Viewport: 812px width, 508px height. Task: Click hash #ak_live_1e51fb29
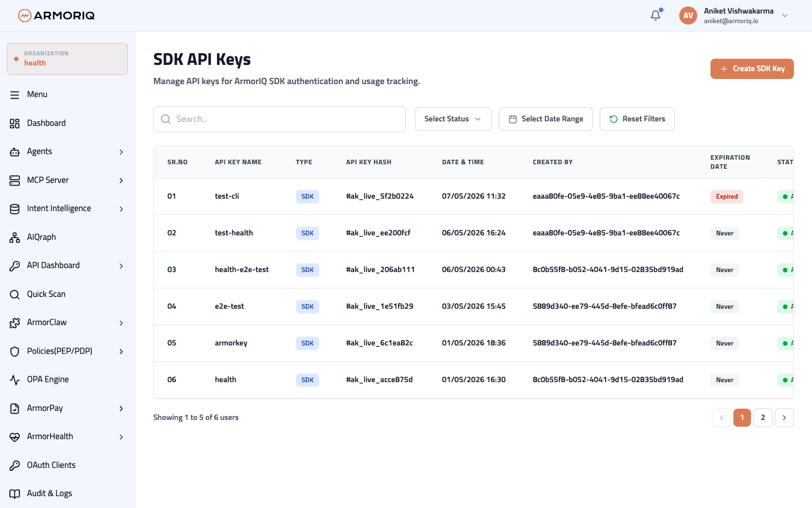pyautogui.click(x=379, y=306)
